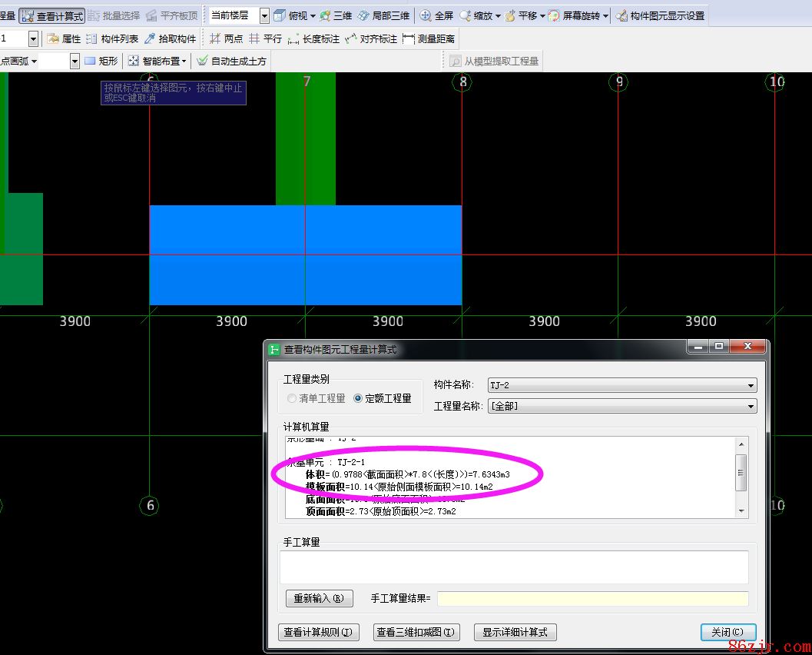Click into the 手工算量 input box

(x=513, y=567)
